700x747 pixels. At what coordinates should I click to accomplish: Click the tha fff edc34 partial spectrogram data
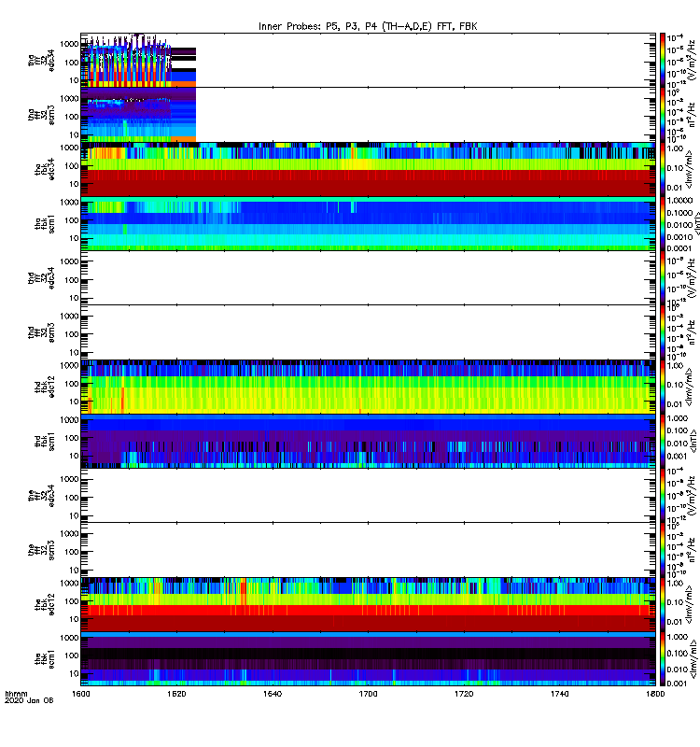[x=138, y=61]
